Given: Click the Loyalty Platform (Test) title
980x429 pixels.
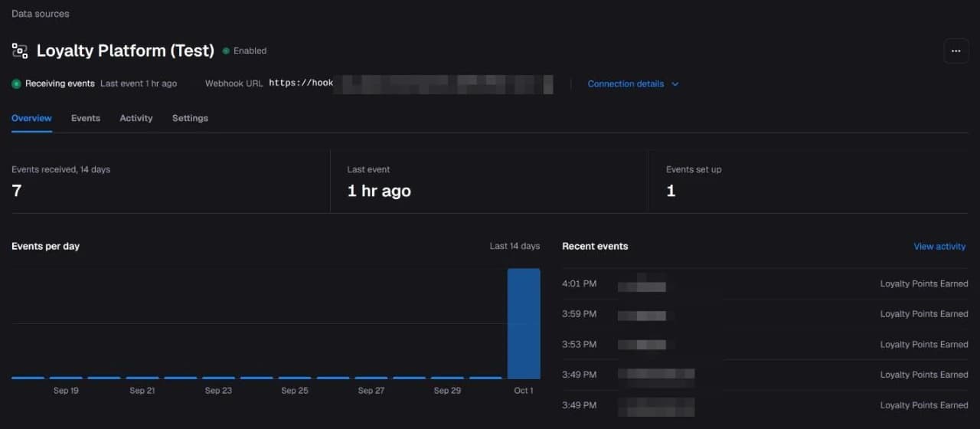Looking at the screenshot, I should coord(126,51).
